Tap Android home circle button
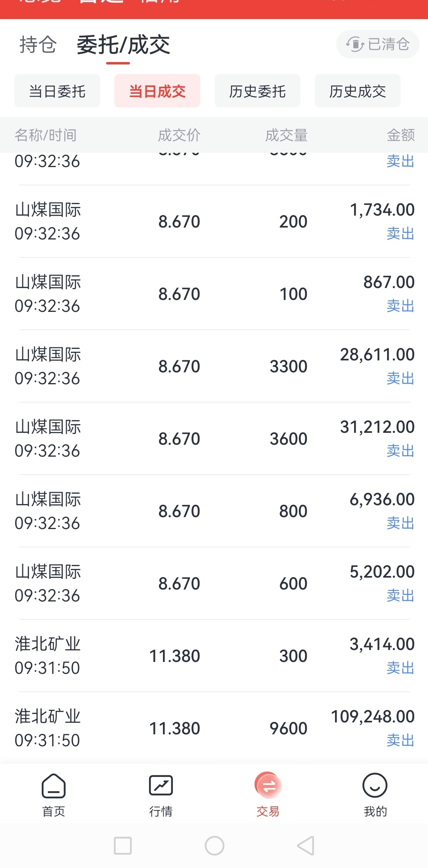 pos(215,845)
